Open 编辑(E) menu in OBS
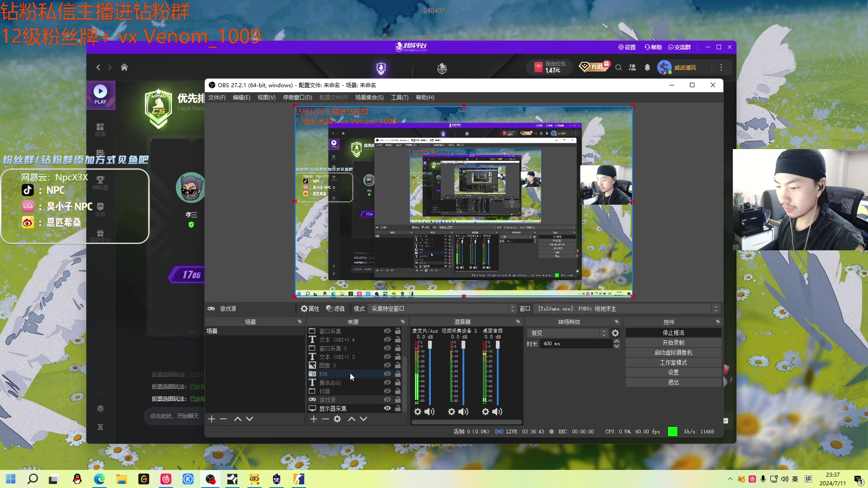The height and width of the screenshot is (488, 868). [x=241, y=98]
